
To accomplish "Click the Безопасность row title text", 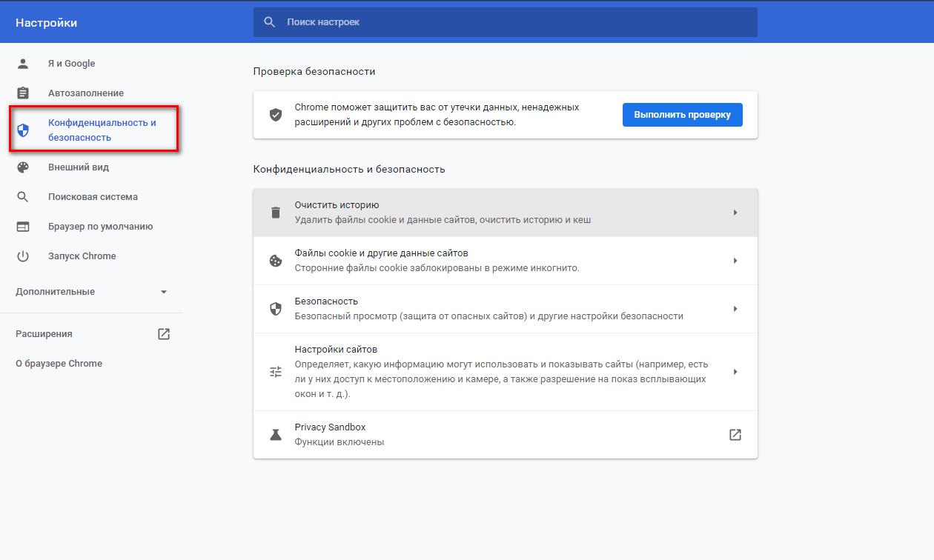I will [x=326, y=301].
